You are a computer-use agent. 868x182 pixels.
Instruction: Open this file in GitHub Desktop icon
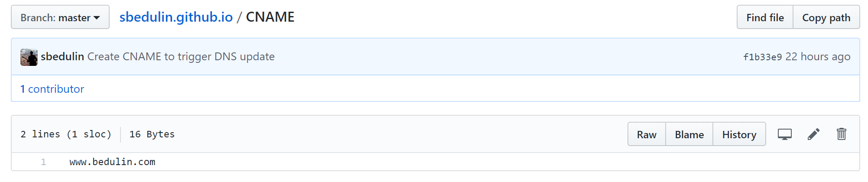click(785, 134)
